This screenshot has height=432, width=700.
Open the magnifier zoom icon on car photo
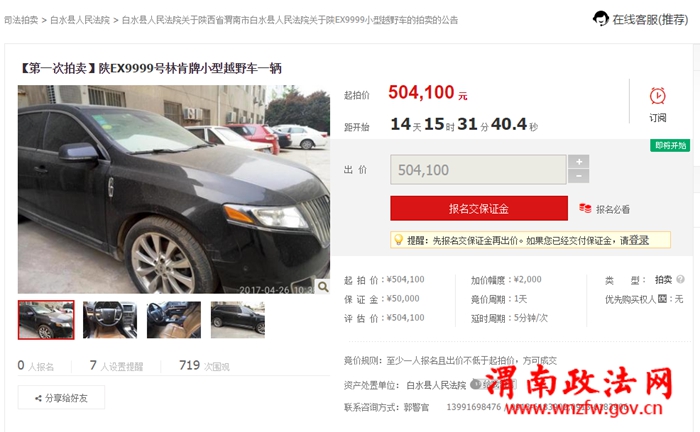pos(323,286)
